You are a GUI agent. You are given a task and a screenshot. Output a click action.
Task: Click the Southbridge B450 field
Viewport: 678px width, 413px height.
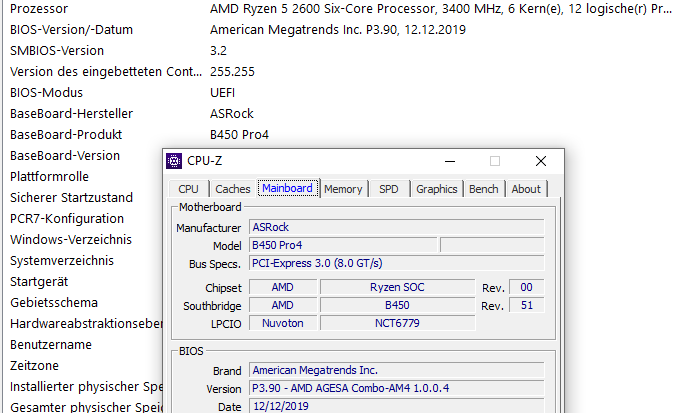(x=397, y=305)
